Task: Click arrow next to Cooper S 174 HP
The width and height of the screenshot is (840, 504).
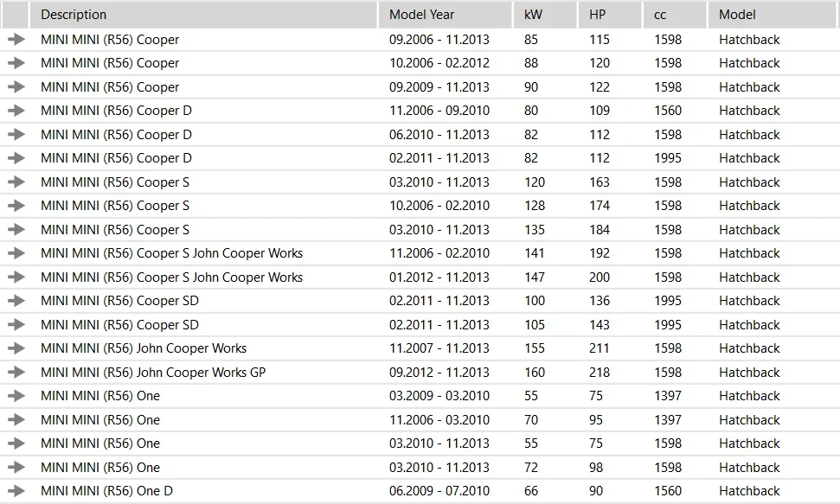Action: click(16, 206)
